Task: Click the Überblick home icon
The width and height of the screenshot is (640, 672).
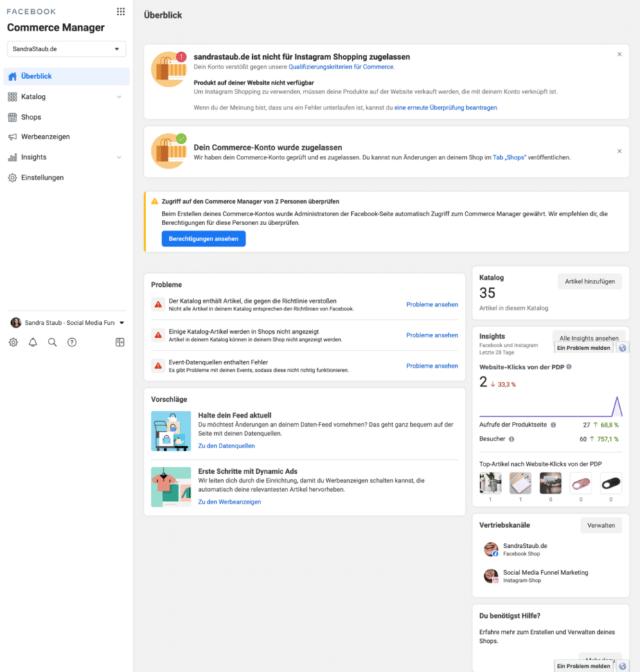Action: (x=12, y=76)
